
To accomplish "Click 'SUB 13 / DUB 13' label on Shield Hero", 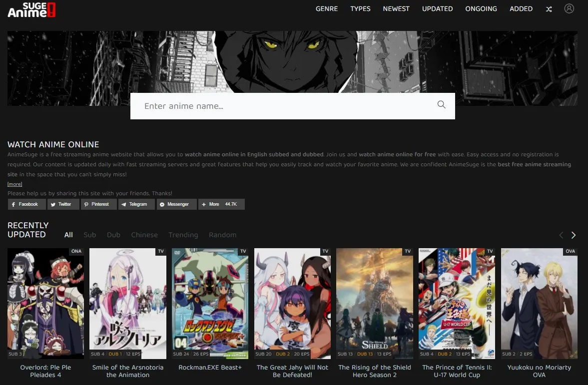I will tap(364, 354).
